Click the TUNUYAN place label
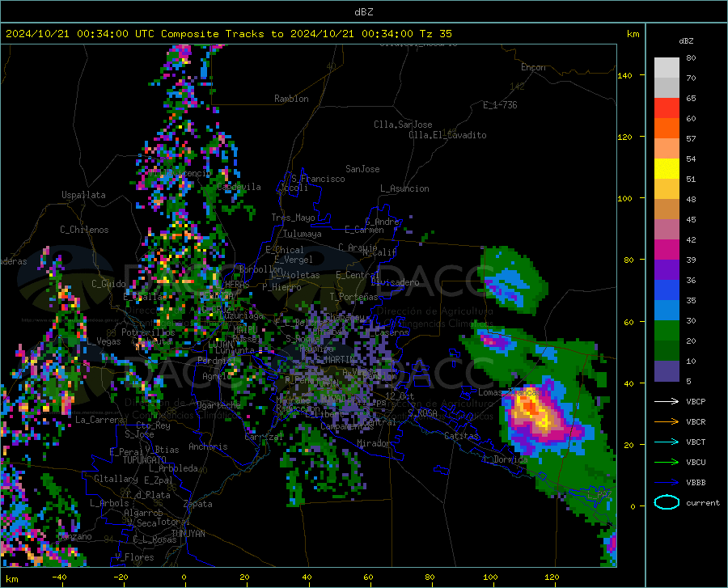This screenshot has width=728, height=588. pos(188,534)
